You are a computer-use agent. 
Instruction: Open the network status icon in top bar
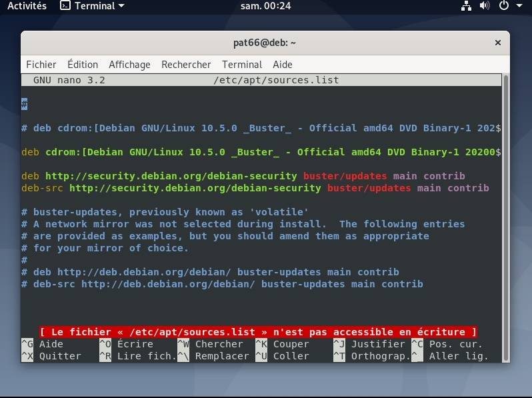tap(466, 6)
